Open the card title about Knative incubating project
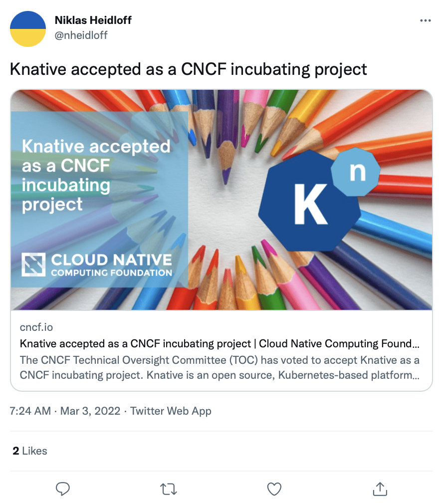The image size is (443, 504). [x=220, y=344]
